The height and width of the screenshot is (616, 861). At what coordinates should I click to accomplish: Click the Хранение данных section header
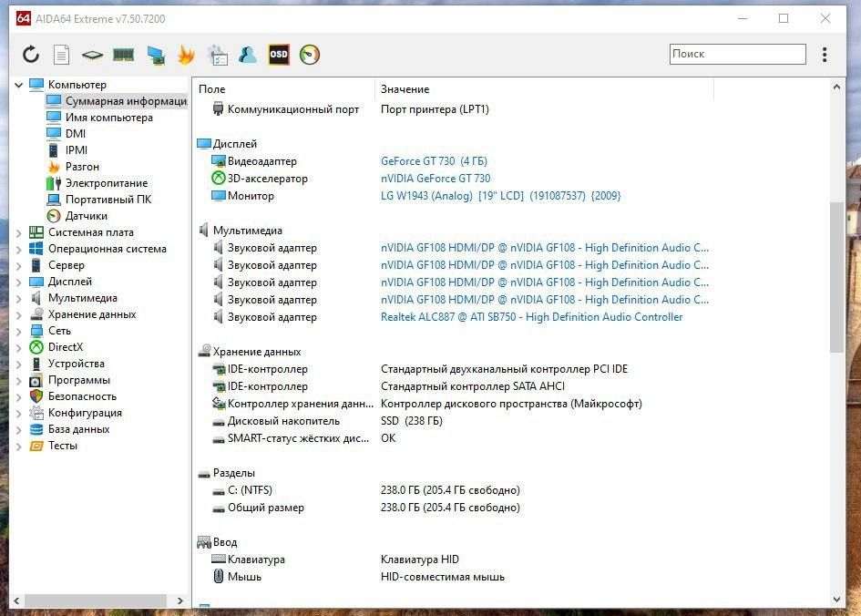click(x=256, y=352)
